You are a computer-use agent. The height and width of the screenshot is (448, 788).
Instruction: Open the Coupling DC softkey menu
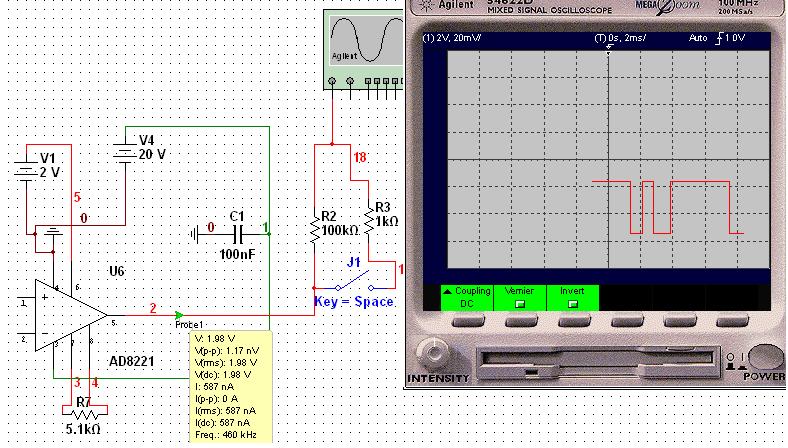467,298
